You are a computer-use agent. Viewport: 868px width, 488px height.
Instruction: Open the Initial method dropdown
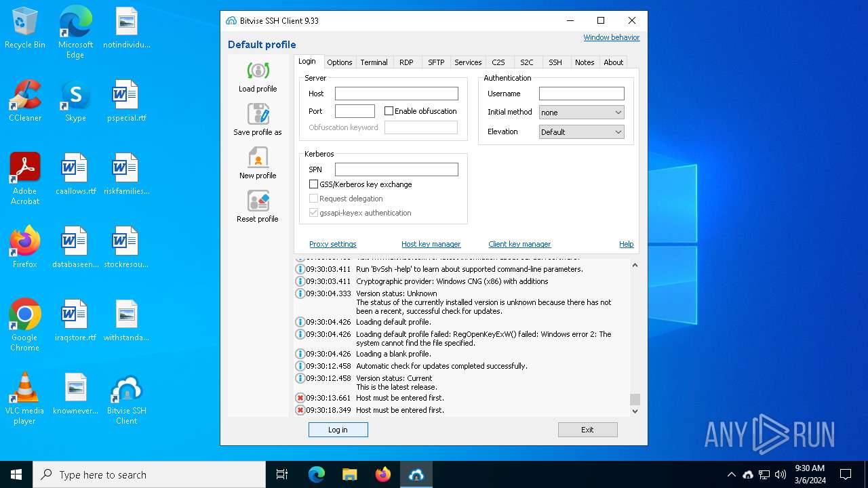coord(581,113)
